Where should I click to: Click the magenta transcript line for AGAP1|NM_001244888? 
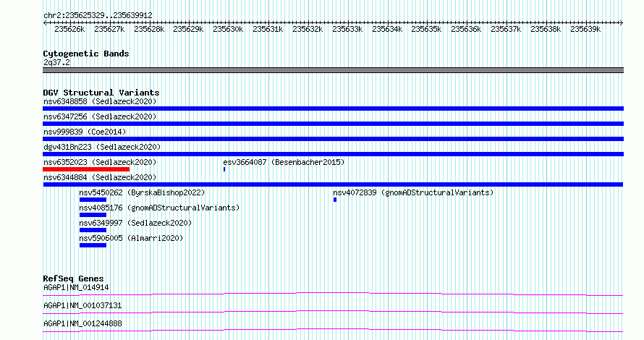pos(333,330)
